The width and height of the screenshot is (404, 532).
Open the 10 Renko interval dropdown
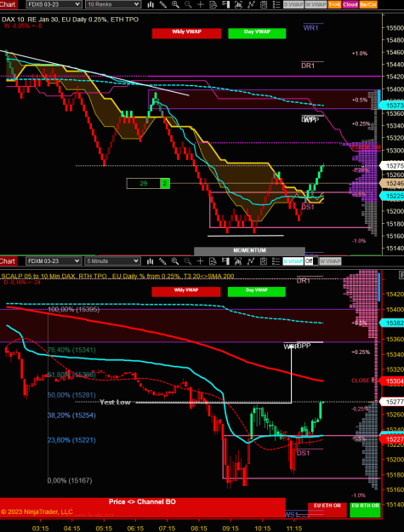(x=113, y=4)
